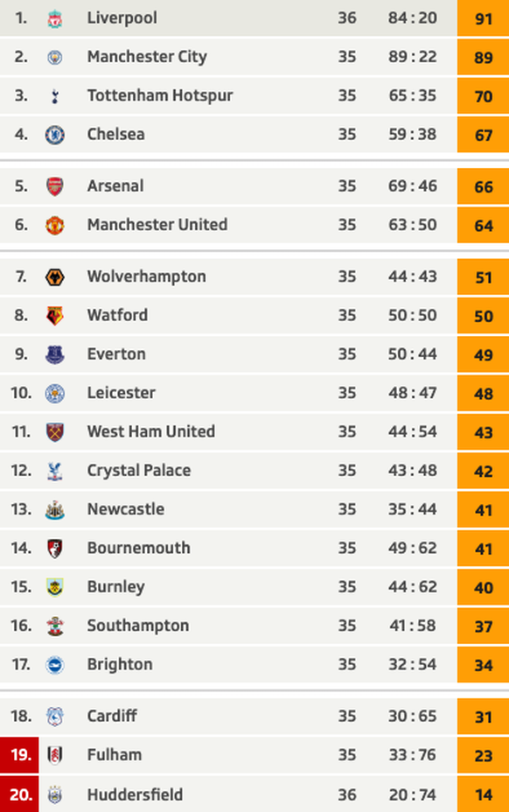509x812 pixels.
Task: Open the Leicester team name link
Action: tap(122, 393)
